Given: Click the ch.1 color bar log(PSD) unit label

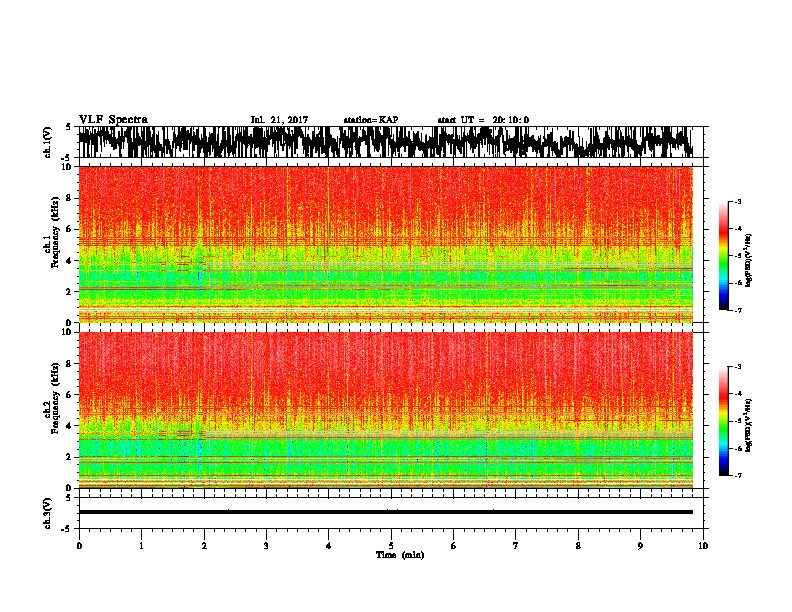Looking at the screenshot, I should coord(749,260).
